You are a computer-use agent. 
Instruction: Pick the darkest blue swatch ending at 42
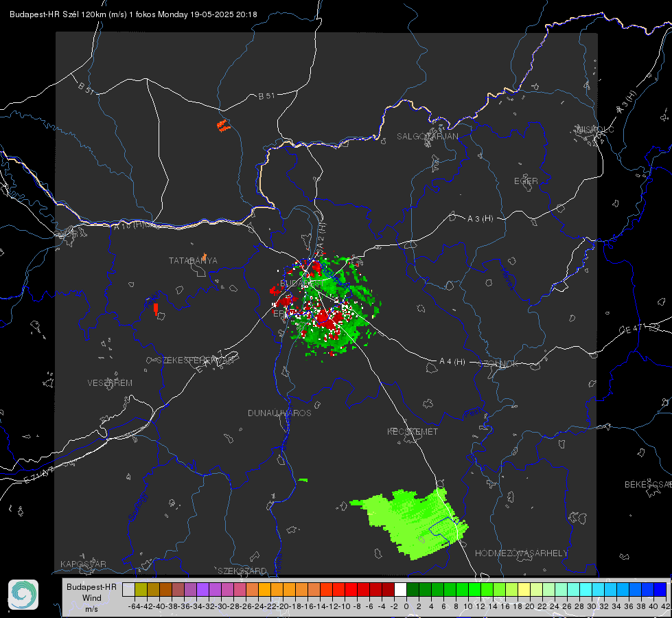pos(660,590)
